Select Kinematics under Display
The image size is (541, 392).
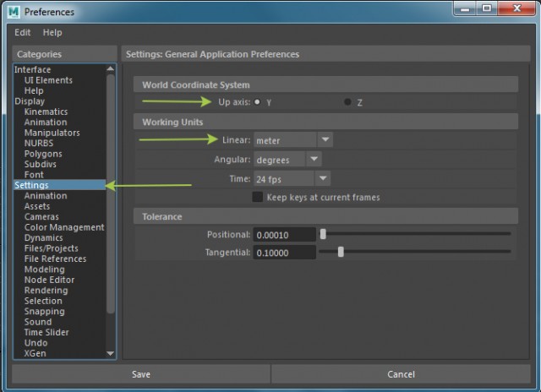[46, 112]
